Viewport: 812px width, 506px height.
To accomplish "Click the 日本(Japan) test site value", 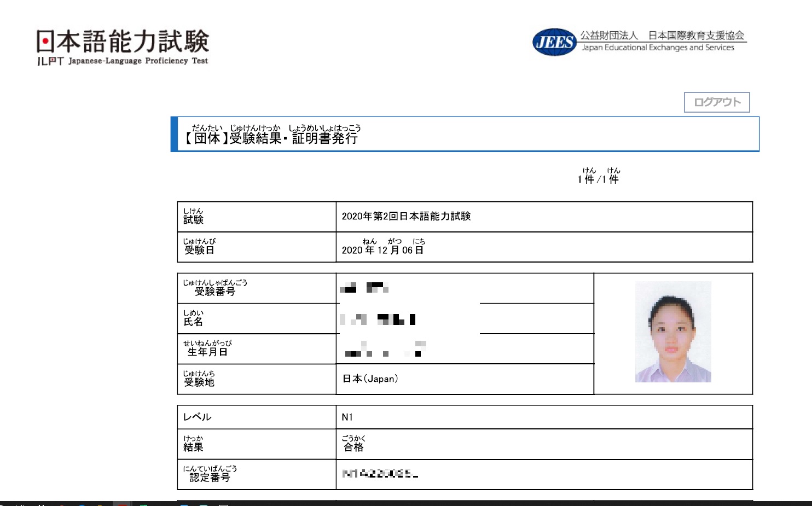I will (x=370, y=379).
